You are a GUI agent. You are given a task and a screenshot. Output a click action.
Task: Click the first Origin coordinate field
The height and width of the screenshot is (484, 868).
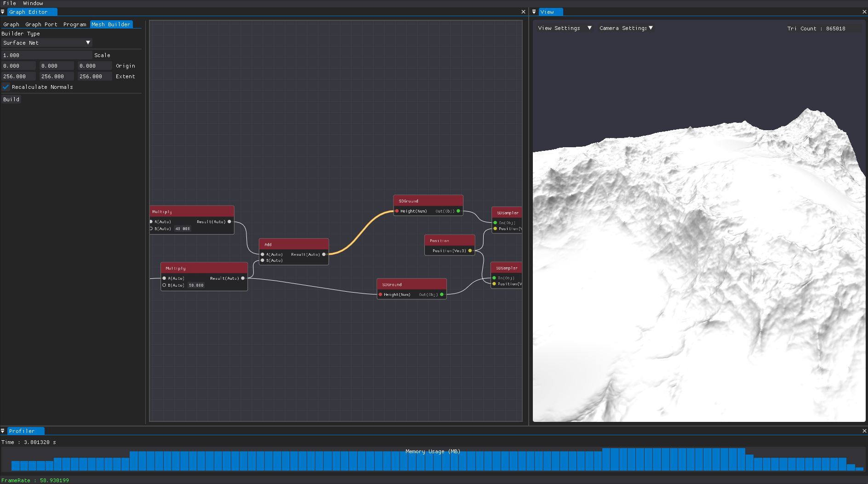pos(18,66)
